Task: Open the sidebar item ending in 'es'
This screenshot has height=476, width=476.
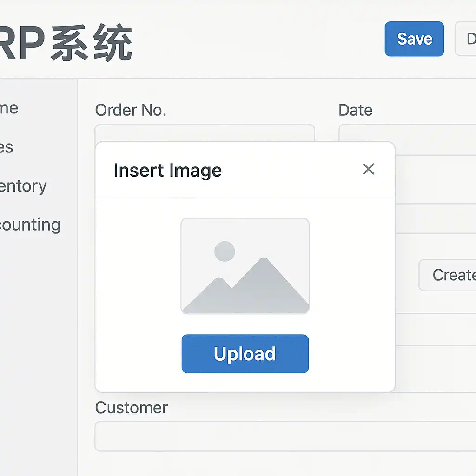Action: point(7,147)
